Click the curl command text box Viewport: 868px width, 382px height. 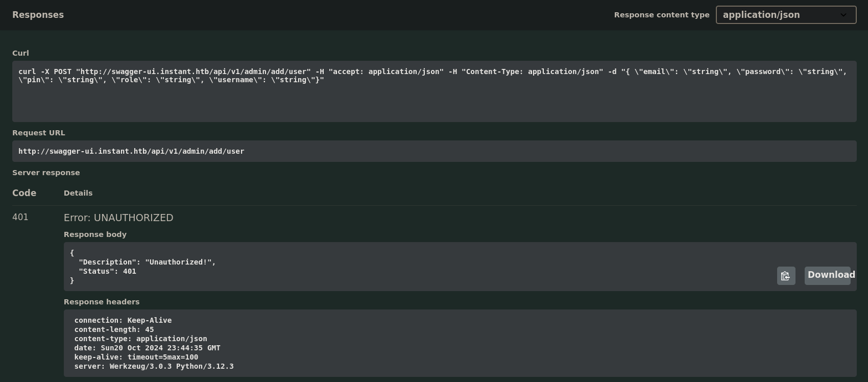pyautogui.click(x=434, y=91)
